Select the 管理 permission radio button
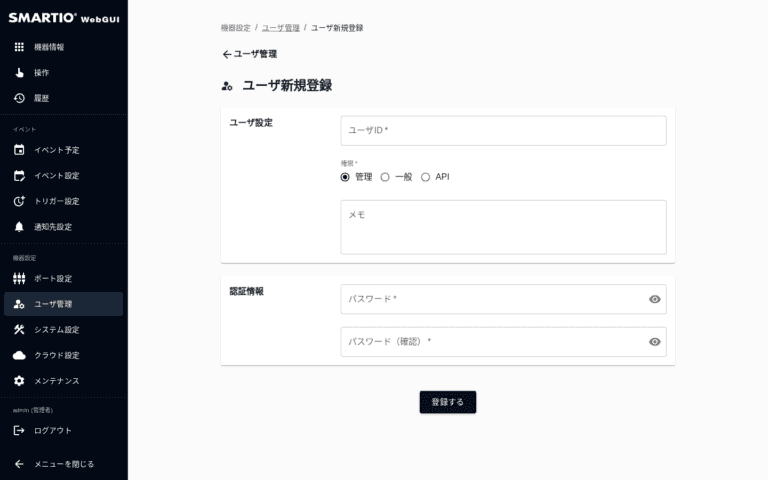768x480 pixels. pos(345,177)
